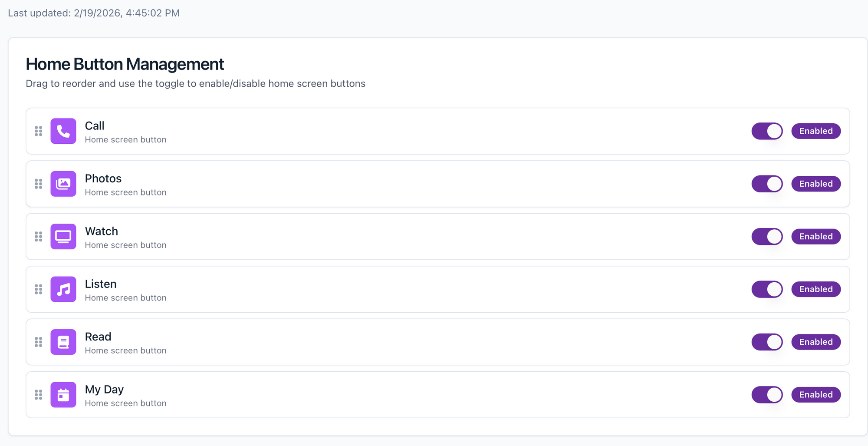The image size is (868, 446).
Task: Click the My Day calendar icon
Action: pyautogui.click(x=63, y=395)
